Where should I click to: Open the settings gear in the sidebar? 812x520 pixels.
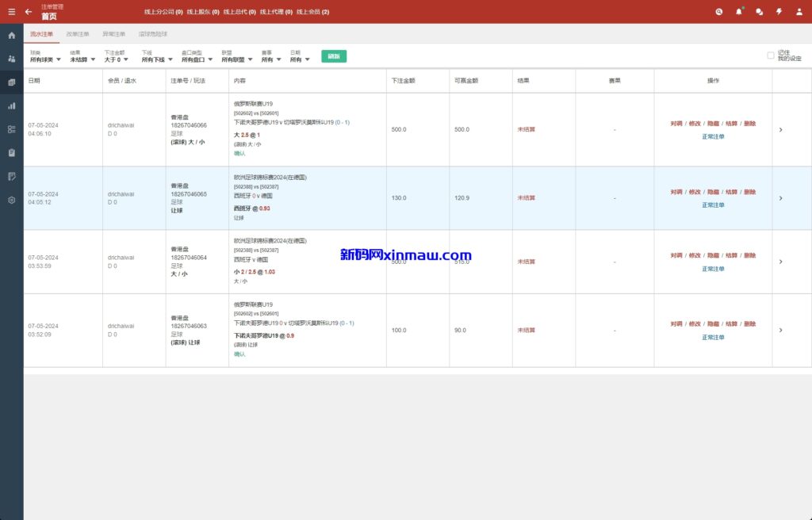(x=11, y=198)
